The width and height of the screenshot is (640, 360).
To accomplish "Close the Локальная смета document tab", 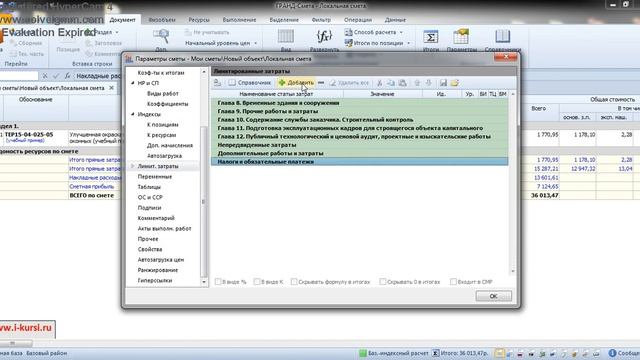I will click(111, 88).
